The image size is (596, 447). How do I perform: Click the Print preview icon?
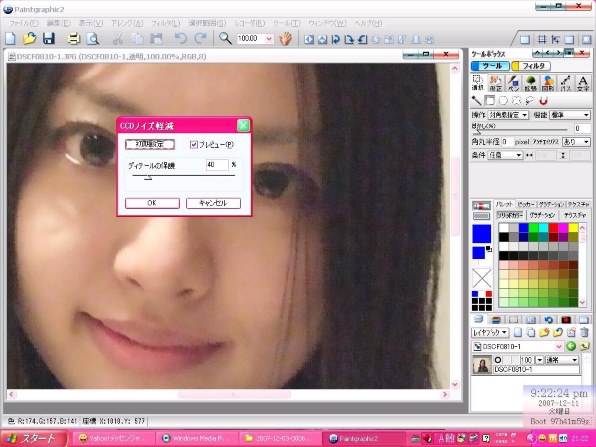click(x=92, y=38)
